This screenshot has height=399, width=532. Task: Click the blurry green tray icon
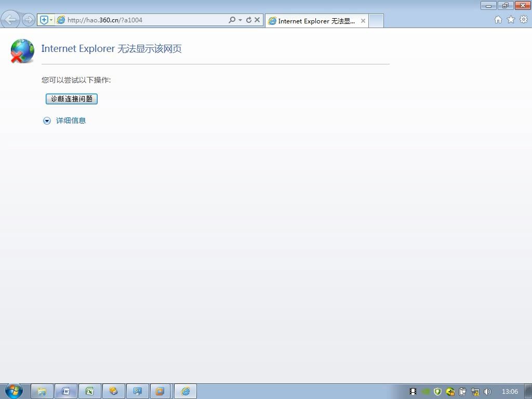pos(426,392)
